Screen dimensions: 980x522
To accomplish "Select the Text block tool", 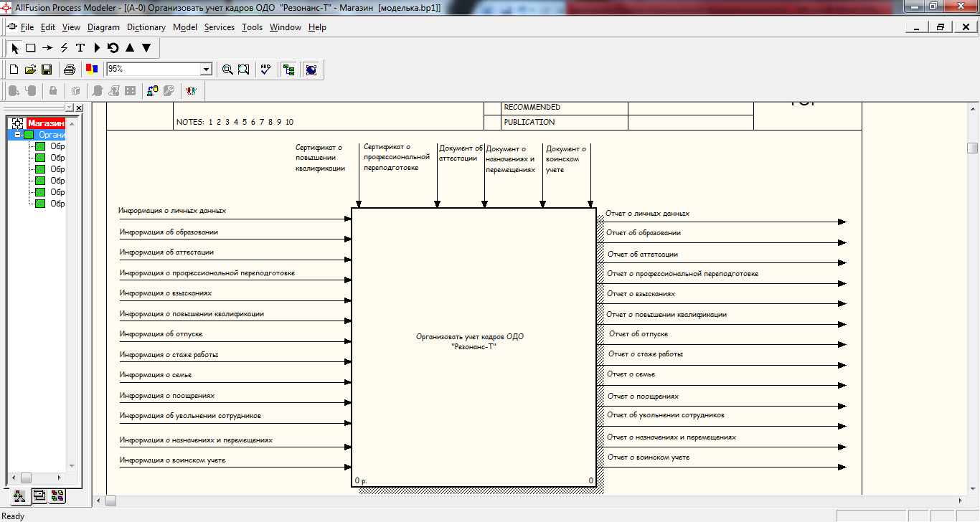I will (80, 48).
